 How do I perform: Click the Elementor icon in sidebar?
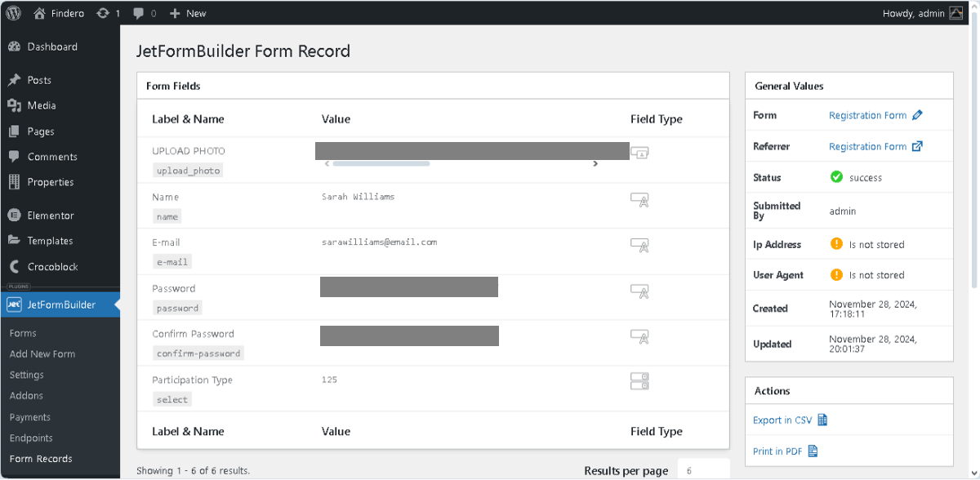point(13,215)
